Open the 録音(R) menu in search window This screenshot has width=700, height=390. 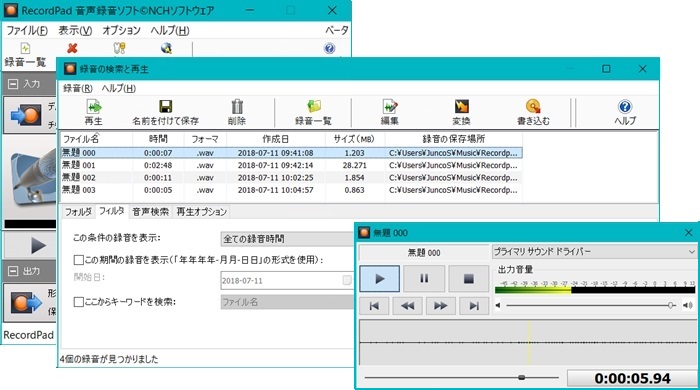pyautogui.click(x=78, y=88)
